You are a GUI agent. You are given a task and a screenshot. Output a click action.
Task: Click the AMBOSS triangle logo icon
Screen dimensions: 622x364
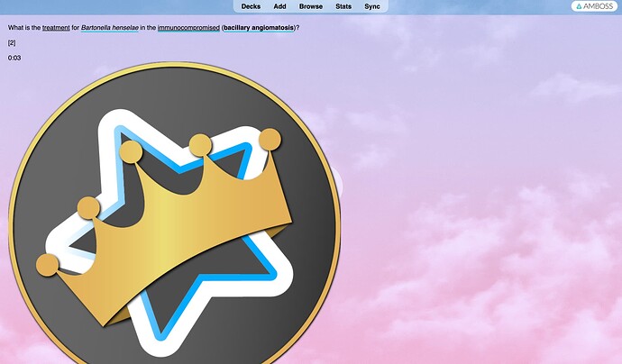pyautogui.click(x=580, y=6)
